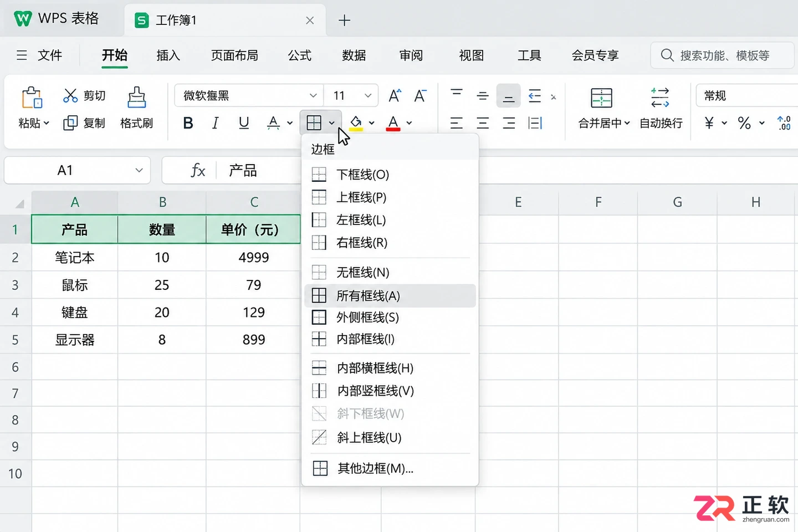
Task: Increase font size with larger A
Action: point(395,95)
